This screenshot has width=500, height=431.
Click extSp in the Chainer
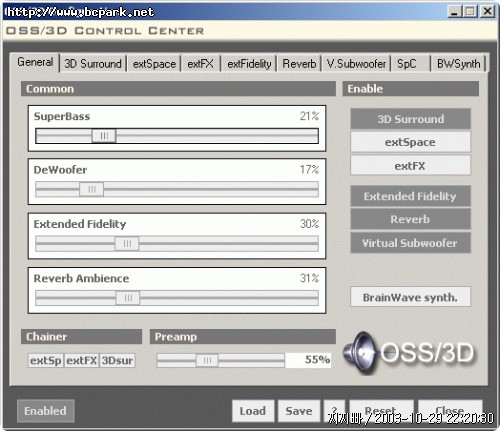pyautogui.click(x=46, y=360)
